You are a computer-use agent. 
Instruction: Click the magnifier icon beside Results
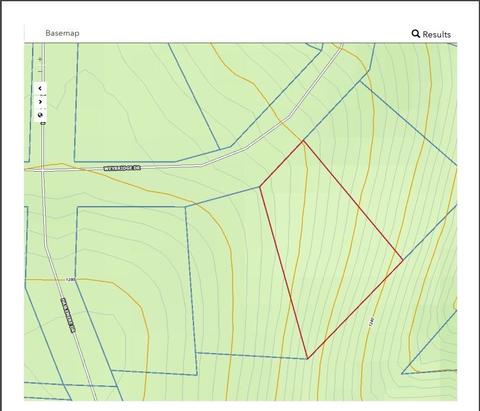tap(416, 34)
